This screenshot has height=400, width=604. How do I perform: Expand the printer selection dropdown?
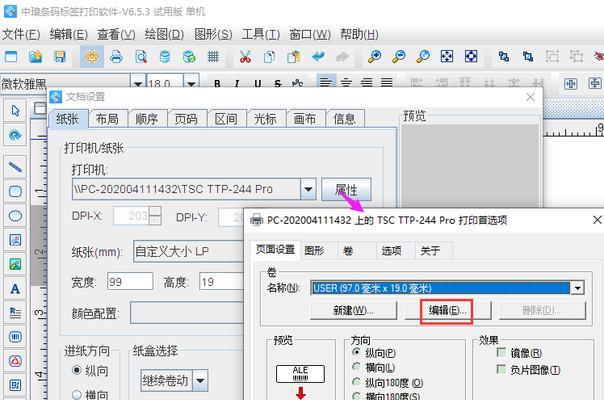pos(308,189)
